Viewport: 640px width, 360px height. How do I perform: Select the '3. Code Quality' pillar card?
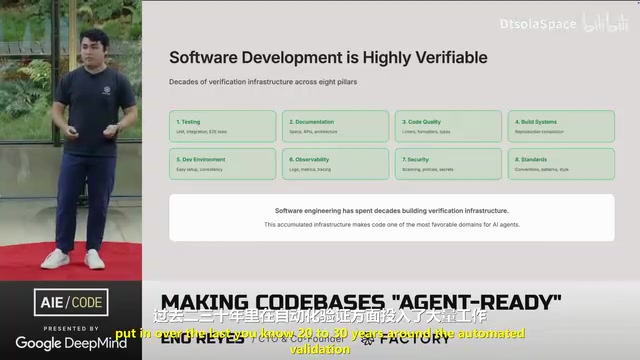(448, 126)
